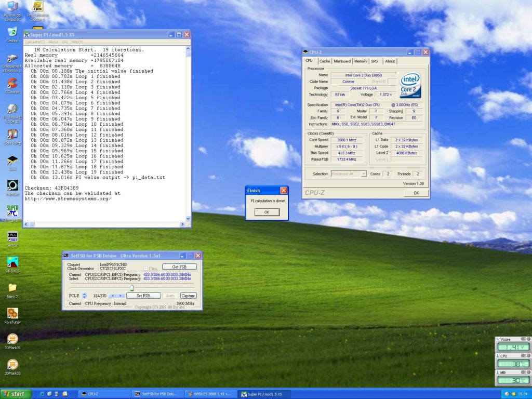Screen dimensions: 532x399
Task: Switch to the 6850 ES taskbar item
Action: click(x=211, y=394)
